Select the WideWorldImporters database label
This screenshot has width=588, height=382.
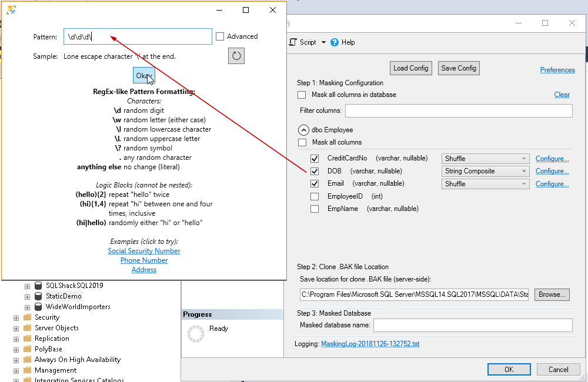pos(78,307)
